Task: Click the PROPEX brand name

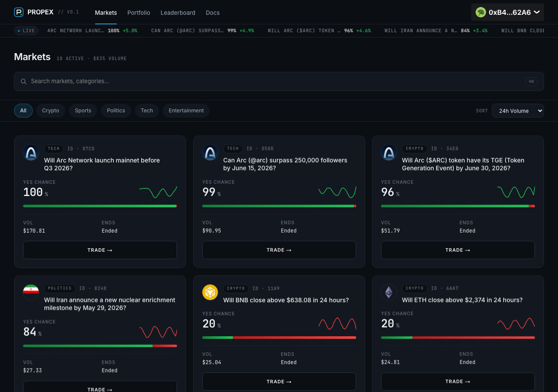Action: 41,12
